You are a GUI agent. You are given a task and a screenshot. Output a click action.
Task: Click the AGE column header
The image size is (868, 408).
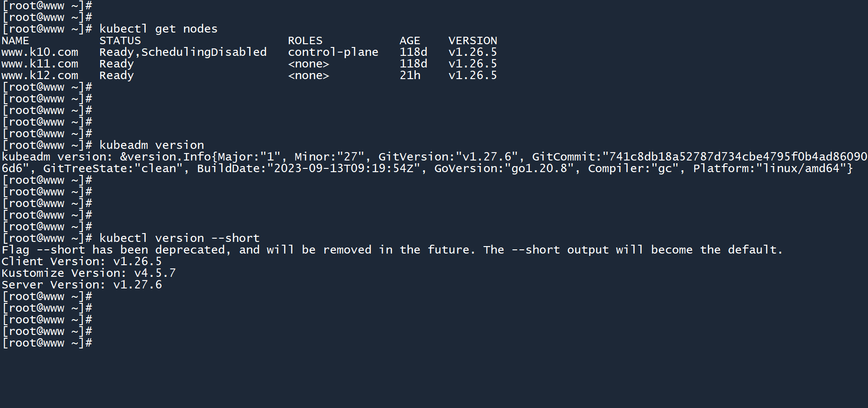pos(410,40)
